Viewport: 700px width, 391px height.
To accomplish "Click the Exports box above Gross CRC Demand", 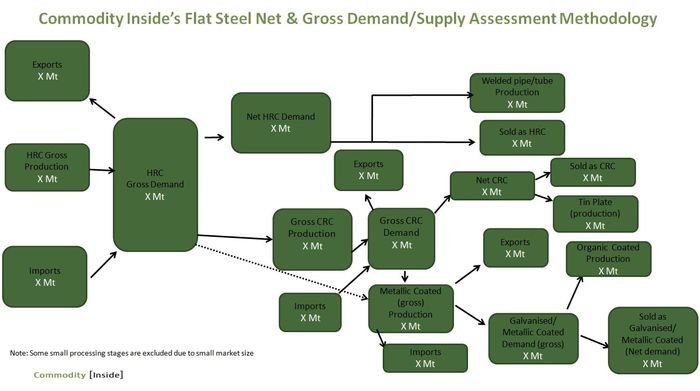I will click(x=368, y=170).
